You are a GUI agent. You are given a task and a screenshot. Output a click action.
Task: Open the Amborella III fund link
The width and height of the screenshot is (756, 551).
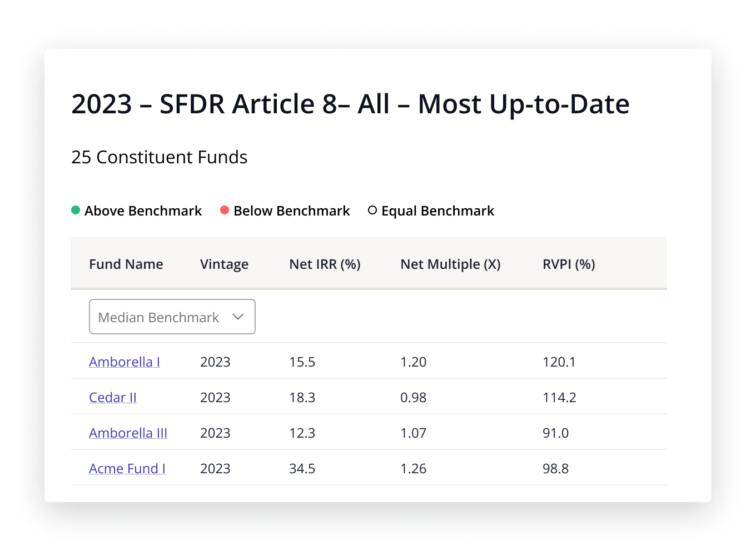[x=128, y=433]
